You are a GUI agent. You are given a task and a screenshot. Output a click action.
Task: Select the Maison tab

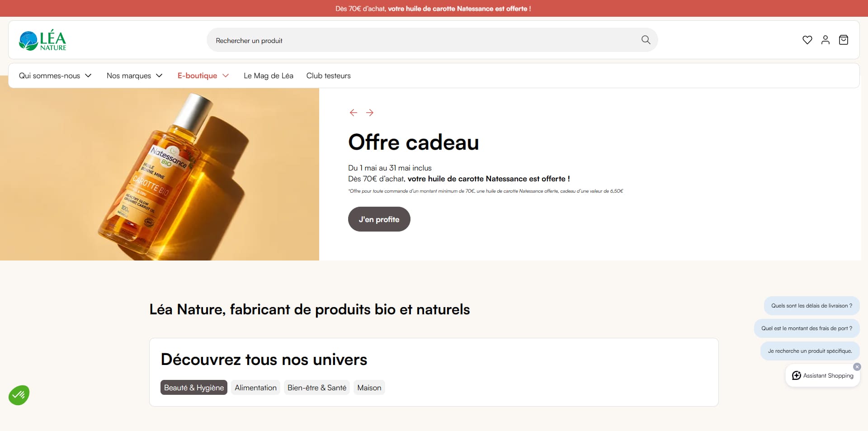coord(369,388)
